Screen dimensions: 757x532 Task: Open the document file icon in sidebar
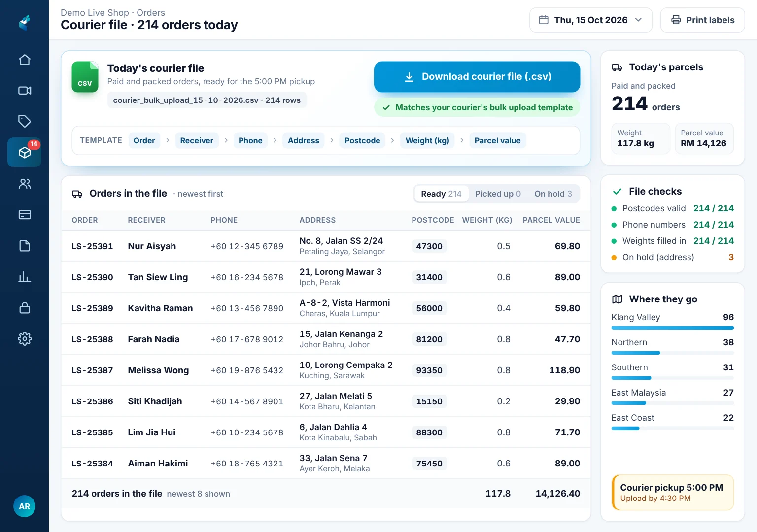(x=25, y=246)
